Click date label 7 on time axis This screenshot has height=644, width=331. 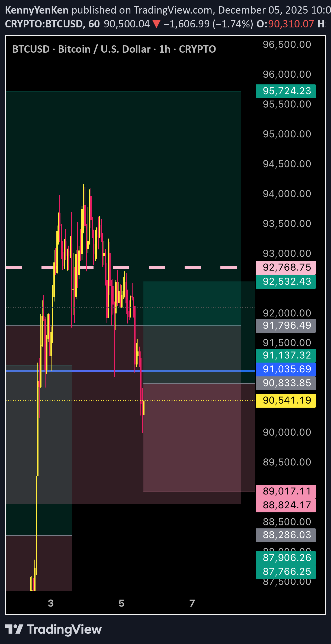192,603
